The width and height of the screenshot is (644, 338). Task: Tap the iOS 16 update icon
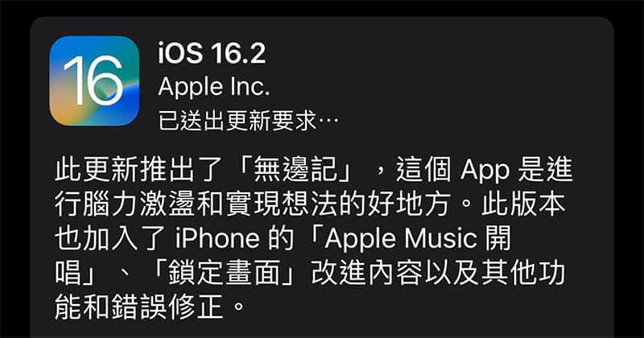click(x=94, y=80)
